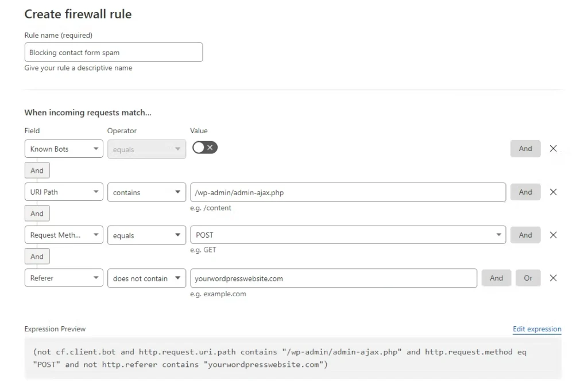Expand the POST value dropdown

[x=348, y=235]
